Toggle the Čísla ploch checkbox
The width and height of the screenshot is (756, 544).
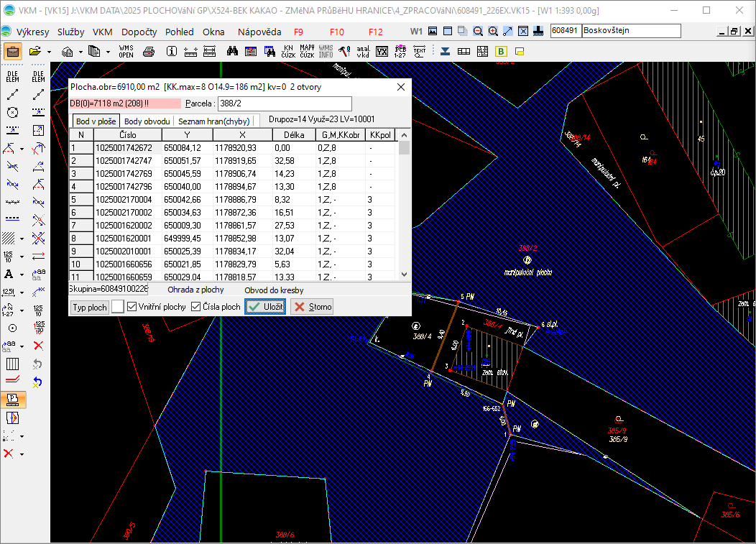pos(196,307)
